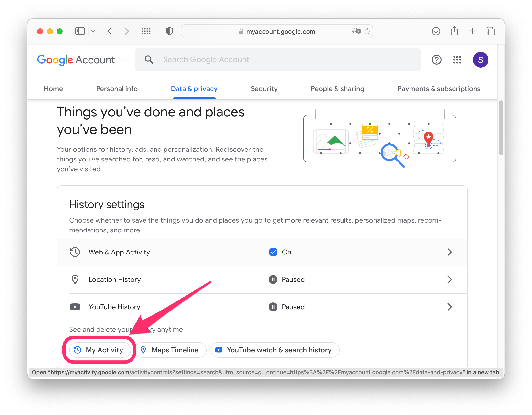This screenshot has width=532, height=415.
Task: Show tab overview icon
Action: pos(491,31)
